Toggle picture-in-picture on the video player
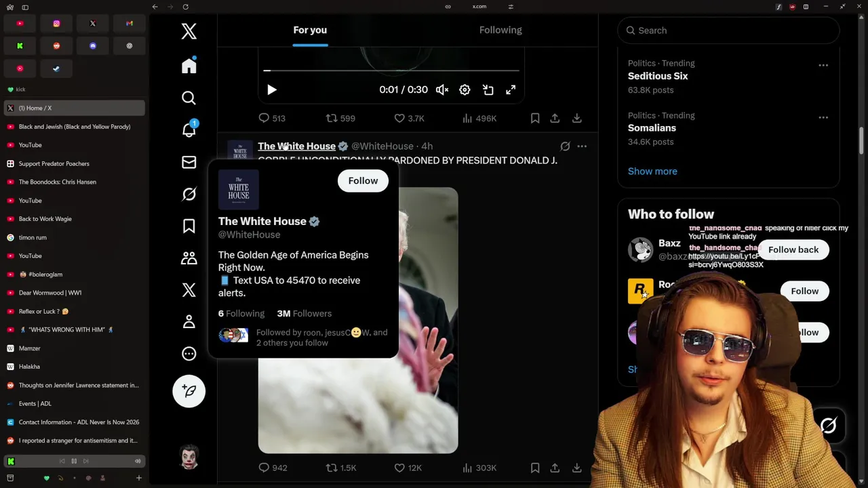The width and height of the screenshot is (868, 488). (488, 89)
